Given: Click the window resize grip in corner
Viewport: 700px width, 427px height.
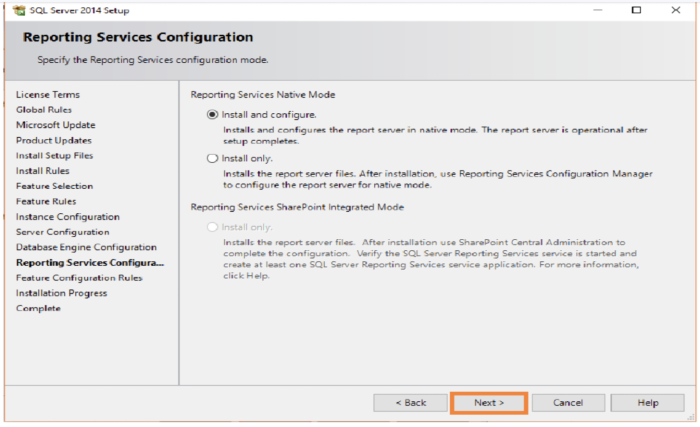Looking at the screenshot, I should tap(691, 417).
